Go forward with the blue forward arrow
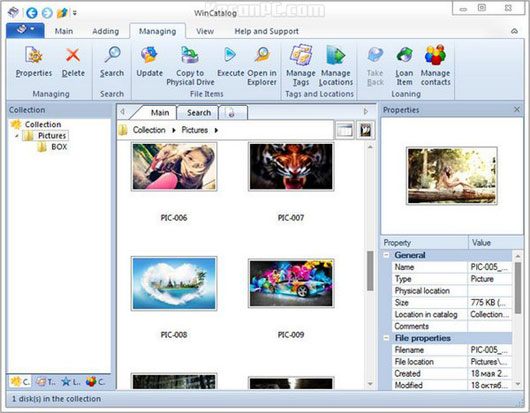The height and width of the screenshot is (413, 530). (x=47, y=13)
